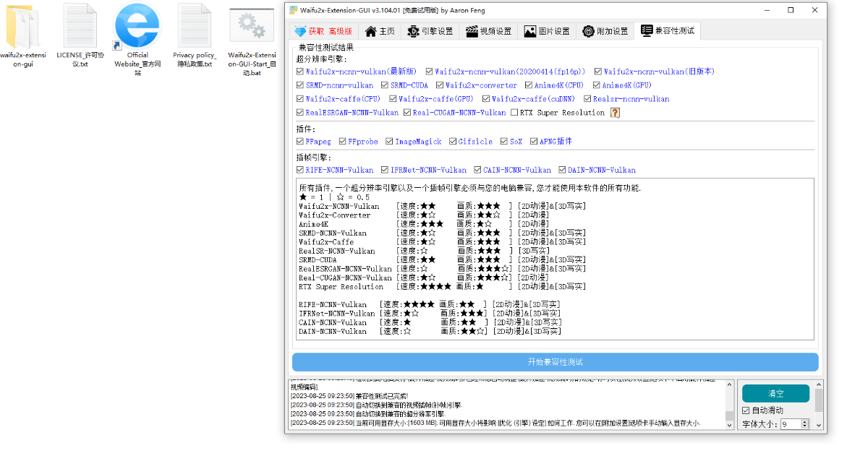868x456 pixels.
Task: Click the Anime4K row in the results list
Action: [x=424, y=224]
